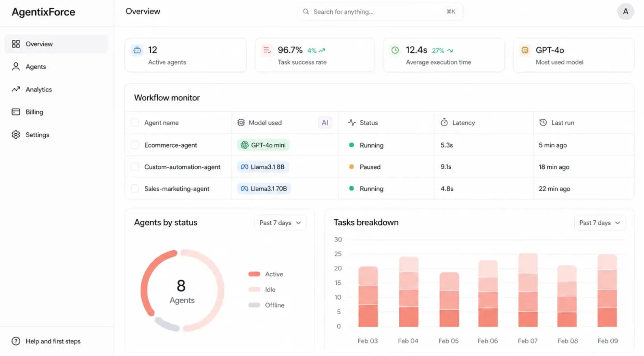Open the user avatar 'A'

click(625, 11)
